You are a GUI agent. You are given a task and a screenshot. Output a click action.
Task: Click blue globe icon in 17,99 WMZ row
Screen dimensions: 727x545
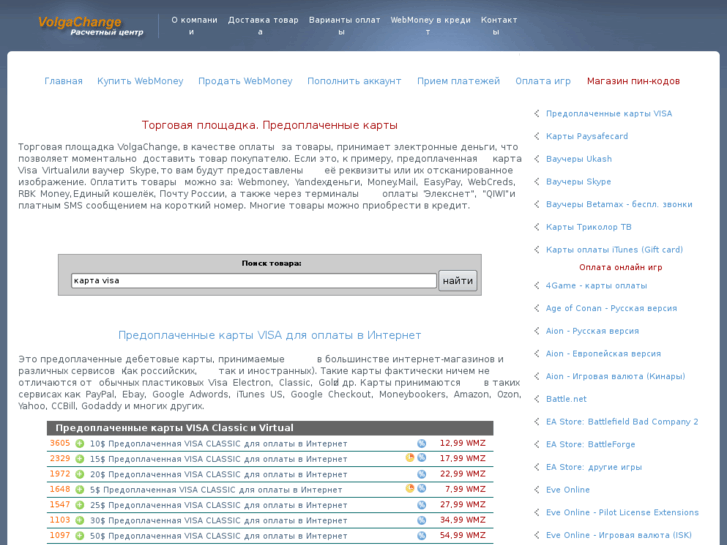pos(421,458)
